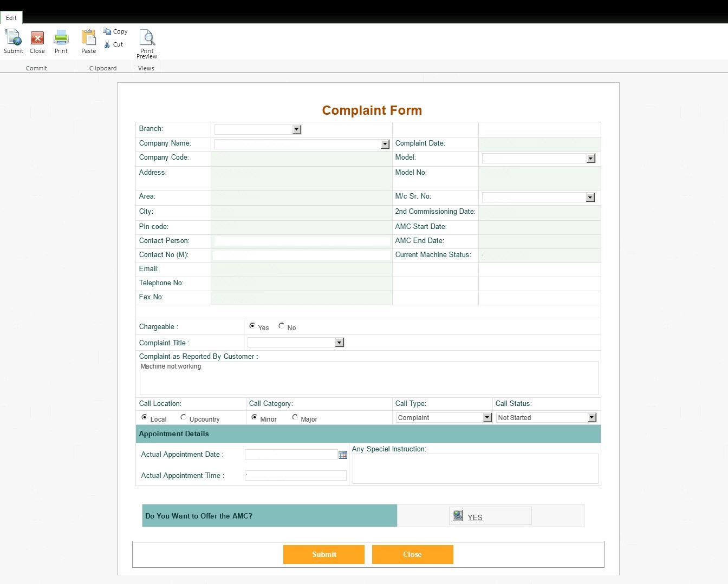This screenshot has width=728, height=584.
Task: Open the Branch dropdown
Action: [x=297, y=129]
